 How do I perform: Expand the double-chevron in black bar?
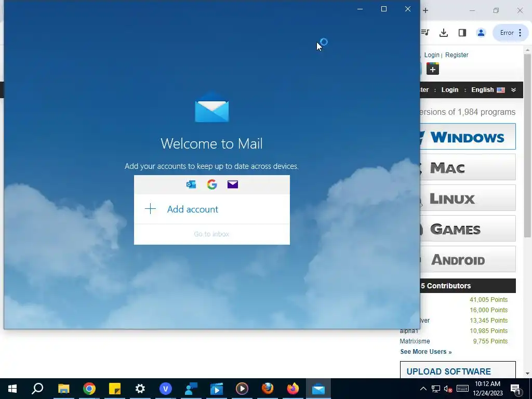pos(513,90)
